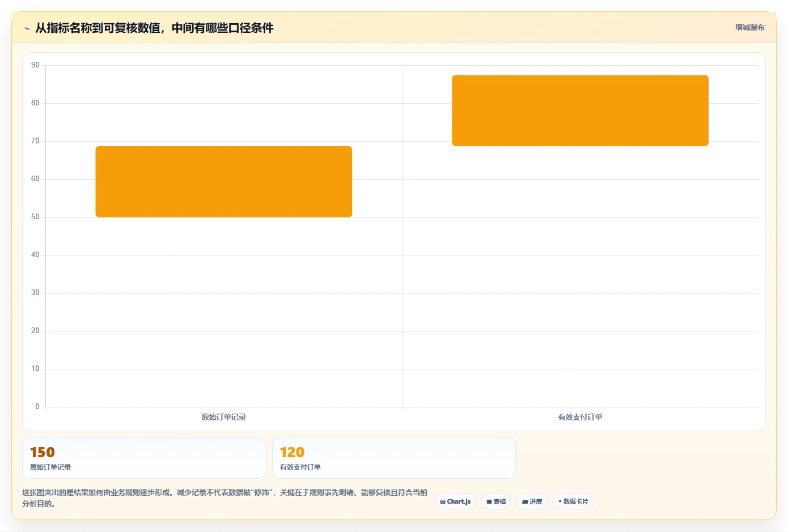Click the description paragraph starting 这张图突出的是
788x532 pixels.
(224, 498)
